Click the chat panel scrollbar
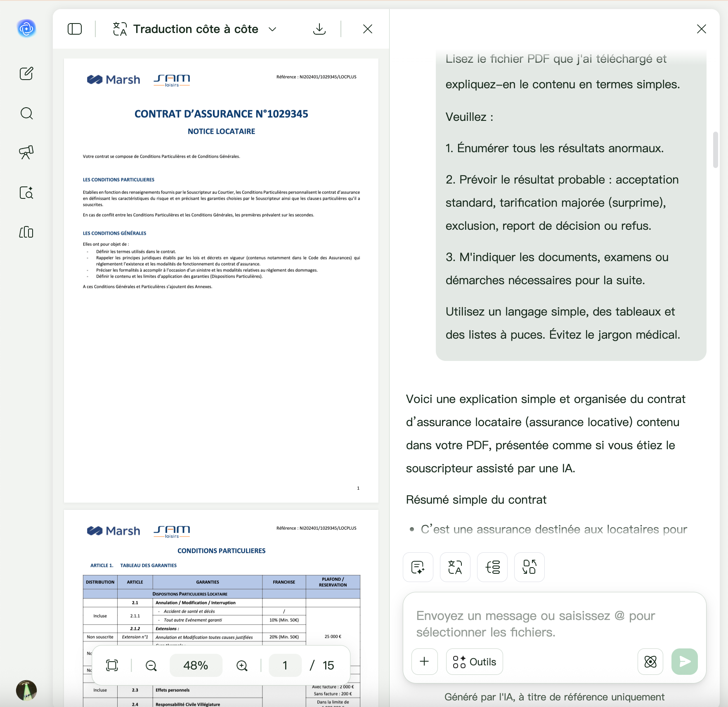This screenshot has width=728, height=707. click(716, 150)
